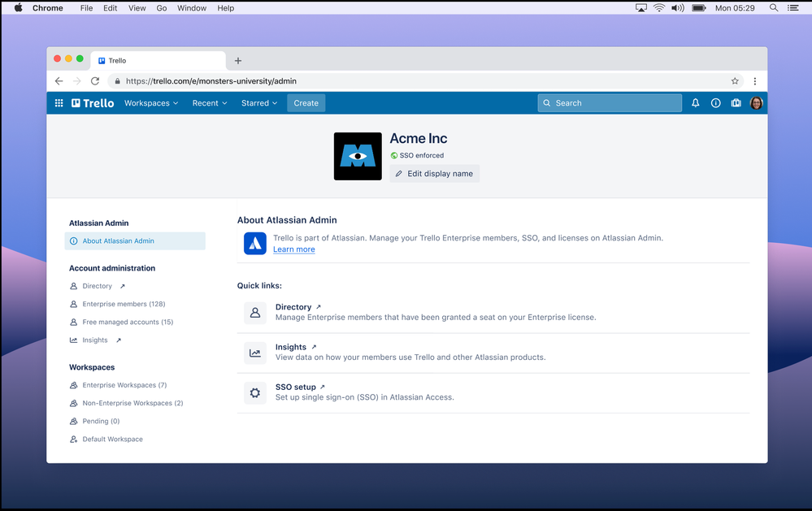Click the external-link arrow beside sidebar Insights
Screen dimensions: 812x511
click(119, 340)
